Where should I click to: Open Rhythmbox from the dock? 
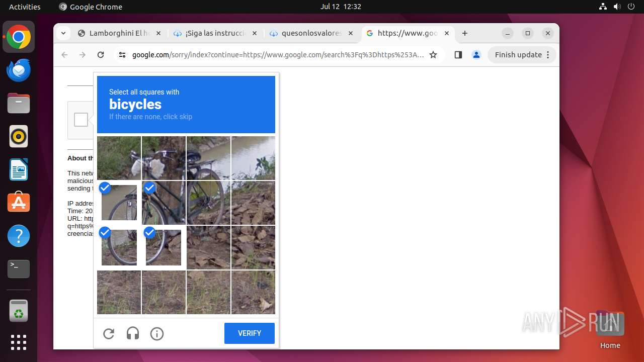pyautogui.click(x=19, y=136)
